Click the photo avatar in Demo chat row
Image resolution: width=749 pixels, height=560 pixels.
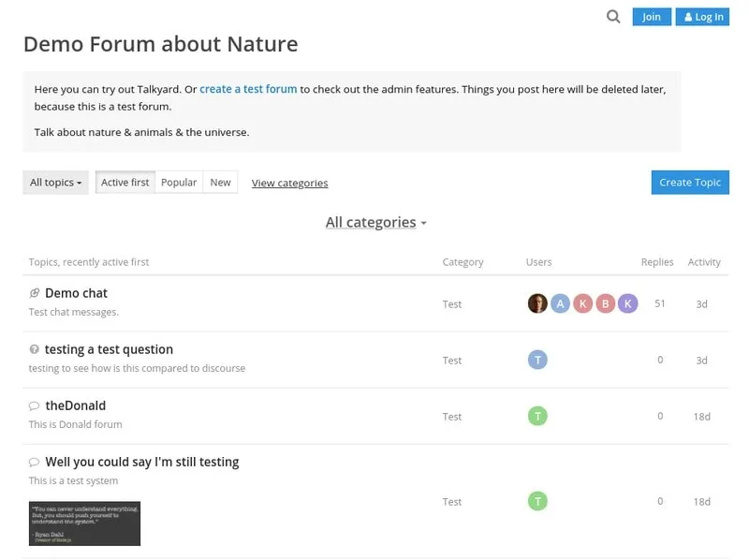(537, 303)
